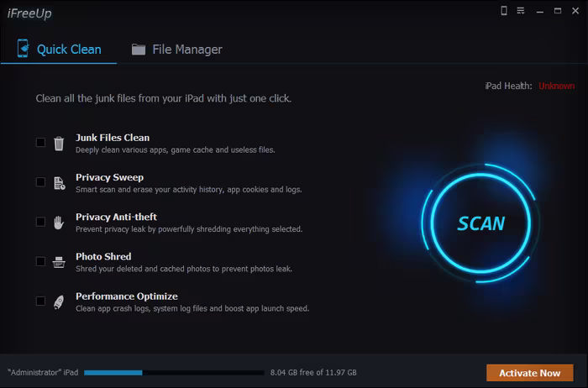The width and height of the screenshot is (588, 388).
Task: Click the Privacy Anti-theft hand icon
Action: click(x=59, y=223)
